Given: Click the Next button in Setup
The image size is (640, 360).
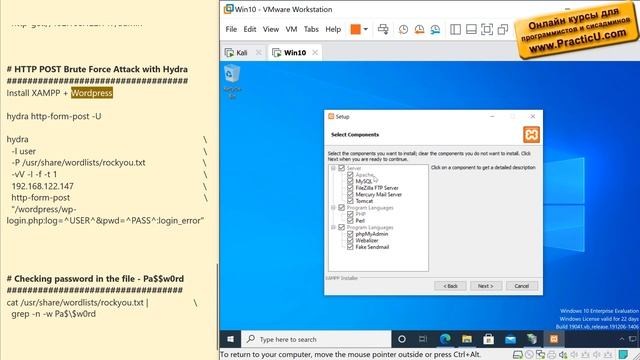Looking at the screenshot, I should tap(485, 286).
